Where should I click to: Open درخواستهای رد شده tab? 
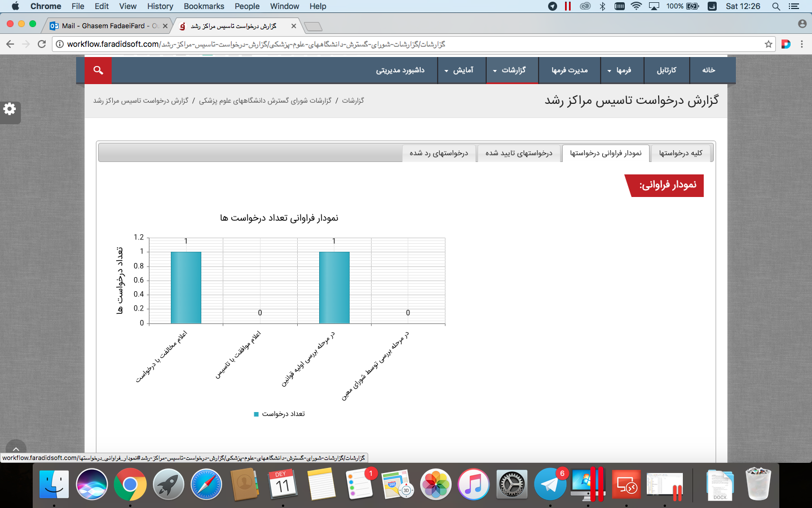[x=439, y=153]
